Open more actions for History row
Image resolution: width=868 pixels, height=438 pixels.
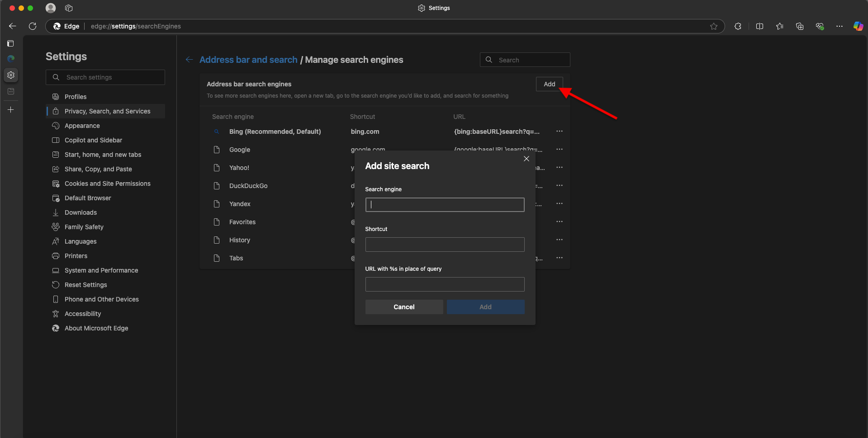click(x=560, y=240)
